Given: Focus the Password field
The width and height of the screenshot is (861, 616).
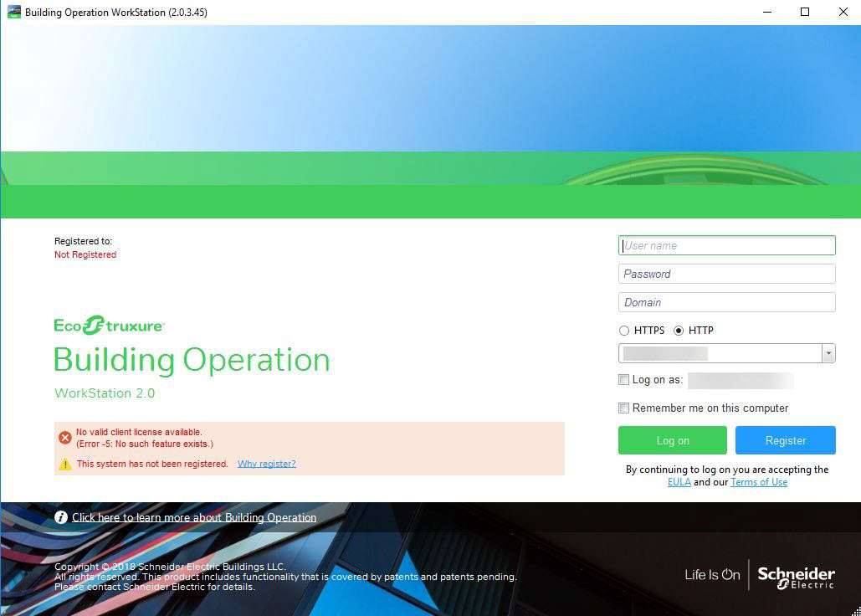Looking at the screenshot, I should [726, 274].
